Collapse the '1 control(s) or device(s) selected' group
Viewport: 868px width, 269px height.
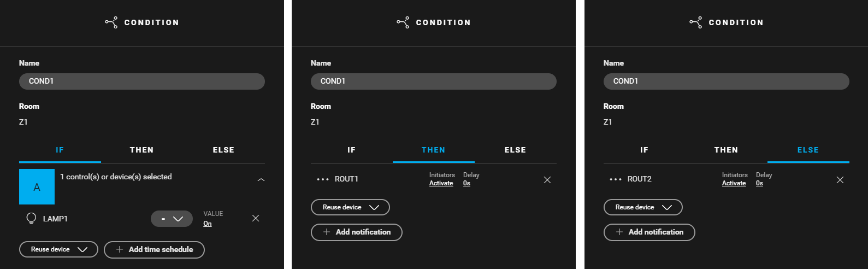coord(261,180)
